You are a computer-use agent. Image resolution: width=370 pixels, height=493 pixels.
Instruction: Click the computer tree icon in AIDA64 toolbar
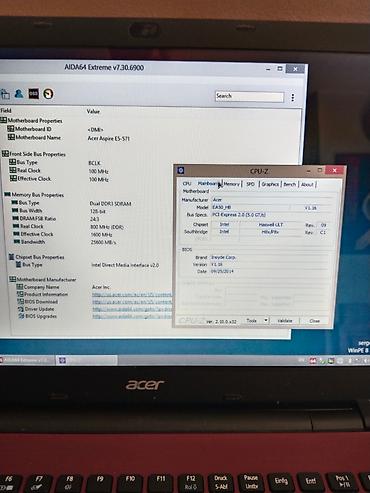(5, 94)
